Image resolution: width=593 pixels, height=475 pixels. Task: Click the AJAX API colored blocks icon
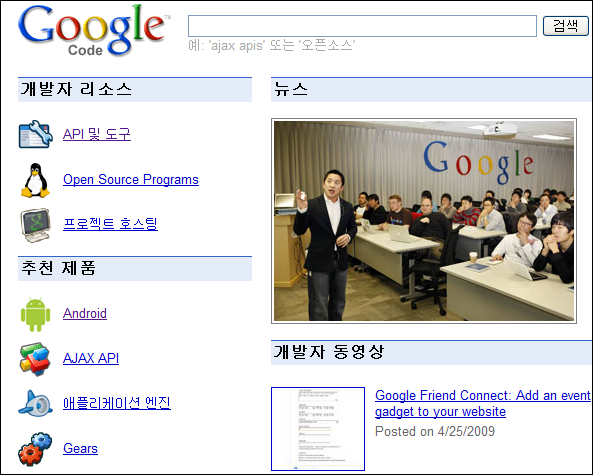35,359
